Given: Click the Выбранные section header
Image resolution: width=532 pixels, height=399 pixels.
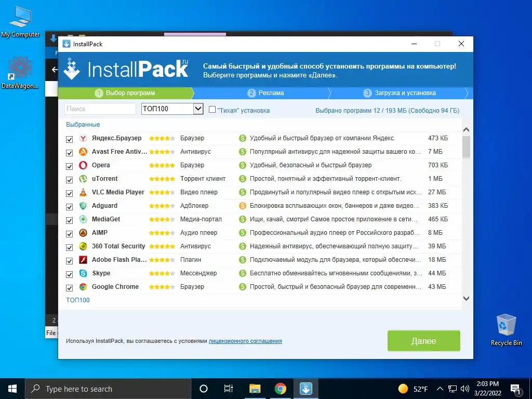Looking at the screenshot, I should click(83, 125).
